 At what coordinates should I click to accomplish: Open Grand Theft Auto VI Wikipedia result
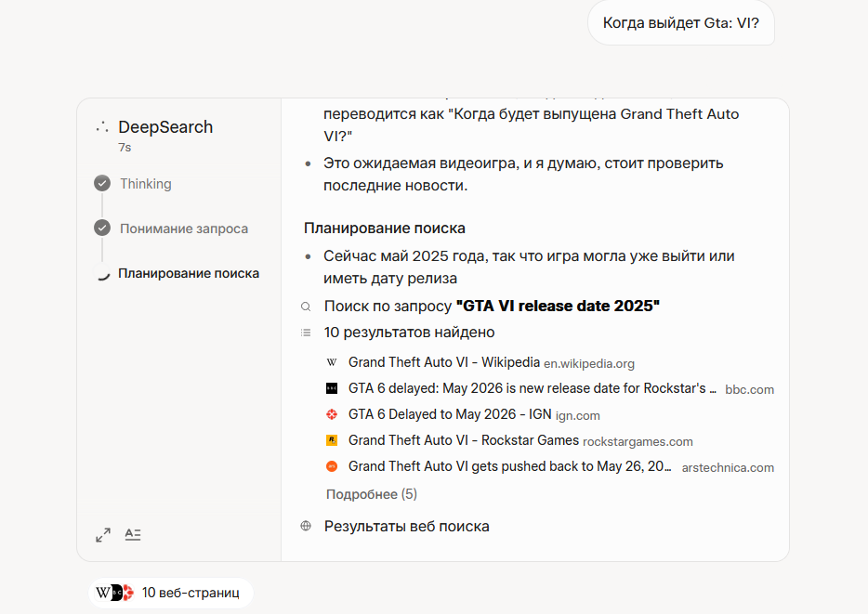444,362
